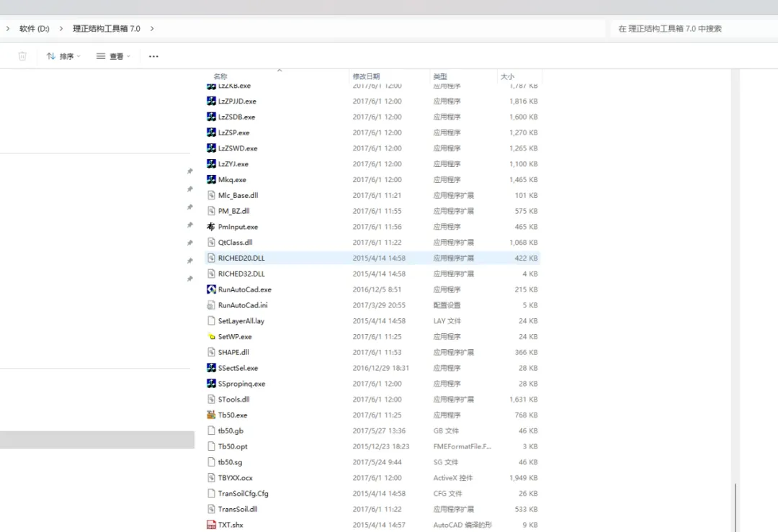Click the 1,631 KB size of STools.dll
This screenshot has width=778, height=532.
[524, 400]
